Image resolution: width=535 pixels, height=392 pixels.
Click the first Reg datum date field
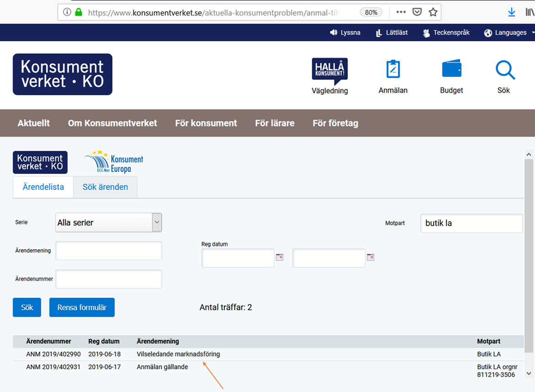coord(238,258)
